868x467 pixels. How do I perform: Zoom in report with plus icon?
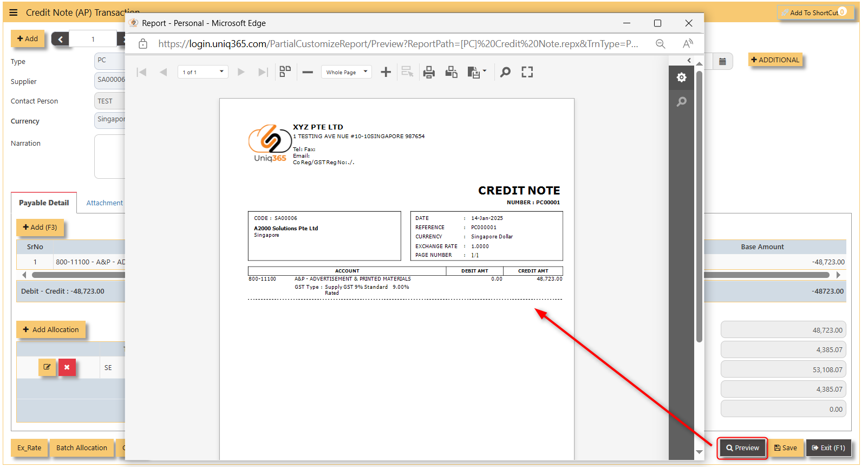[x=386, y=72]
